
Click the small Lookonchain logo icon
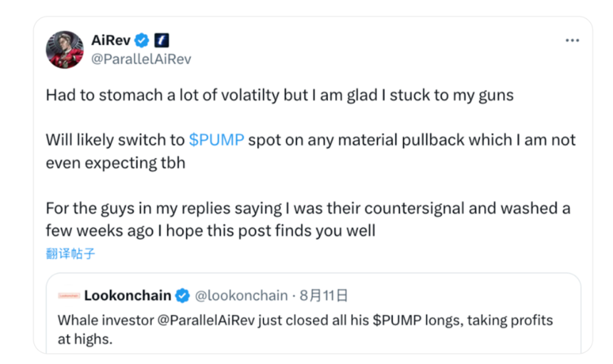click(68, 296)
